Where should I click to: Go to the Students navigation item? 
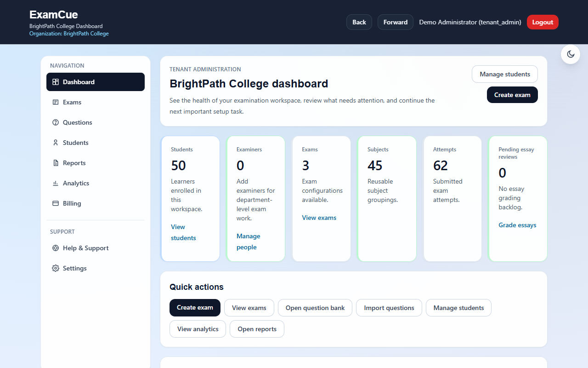tap(96, 143)
